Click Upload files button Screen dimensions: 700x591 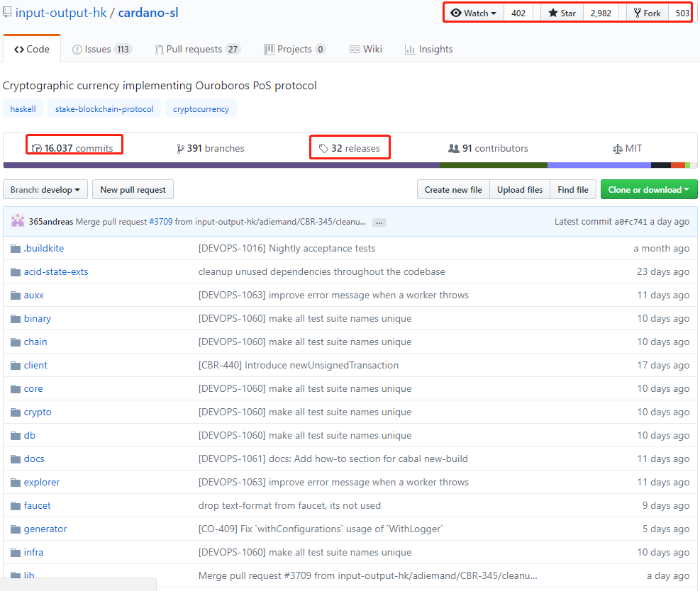pos(520,190)
